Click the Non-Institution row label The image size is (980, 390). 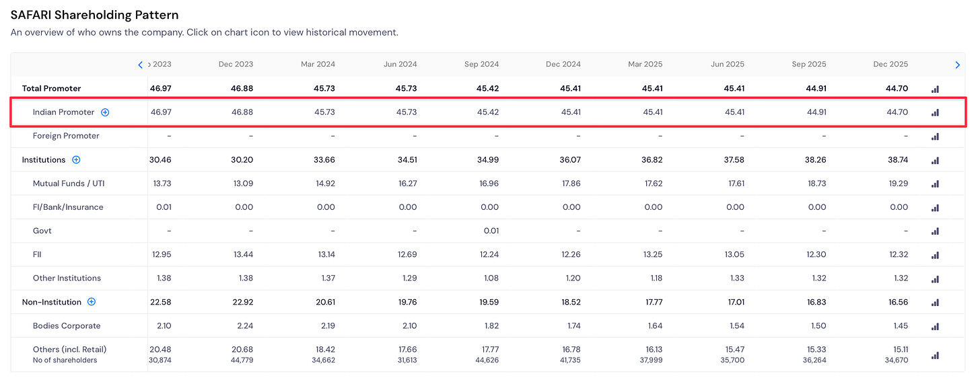[51, 302]
